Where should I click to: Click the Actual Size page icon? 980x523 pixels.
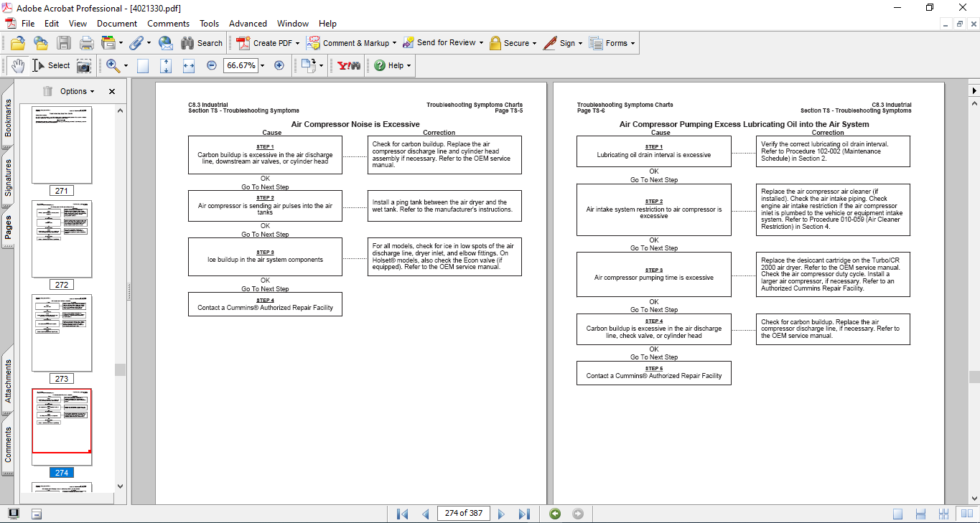(143, 65)
